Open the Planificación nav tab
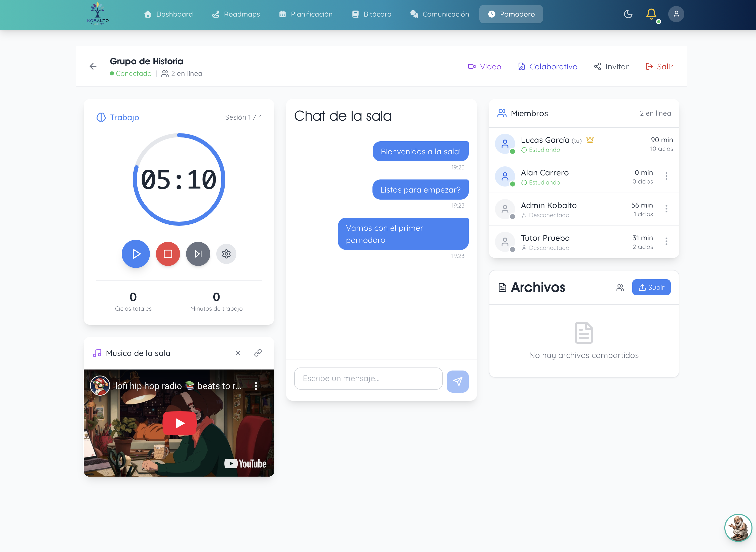The height and width of the screenshot is (552, 756). point(306,14)
